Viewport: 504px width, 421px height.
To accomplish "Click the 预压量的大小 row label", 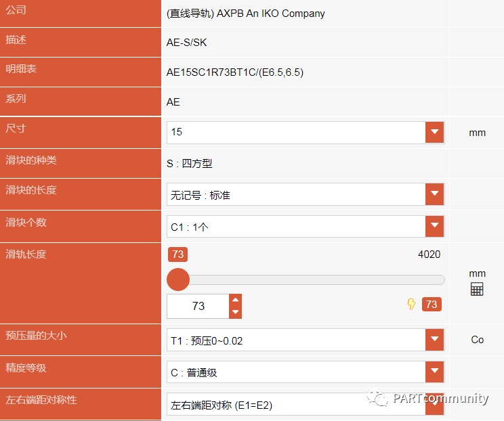I will pyautogui.click(x=36, y=336).
